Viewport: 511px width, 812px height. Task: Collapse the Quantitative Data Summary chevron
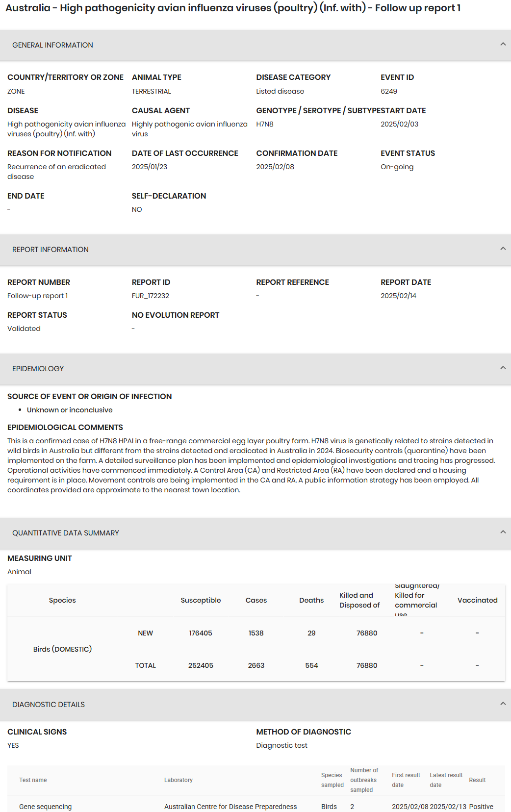tap(503, 532)
